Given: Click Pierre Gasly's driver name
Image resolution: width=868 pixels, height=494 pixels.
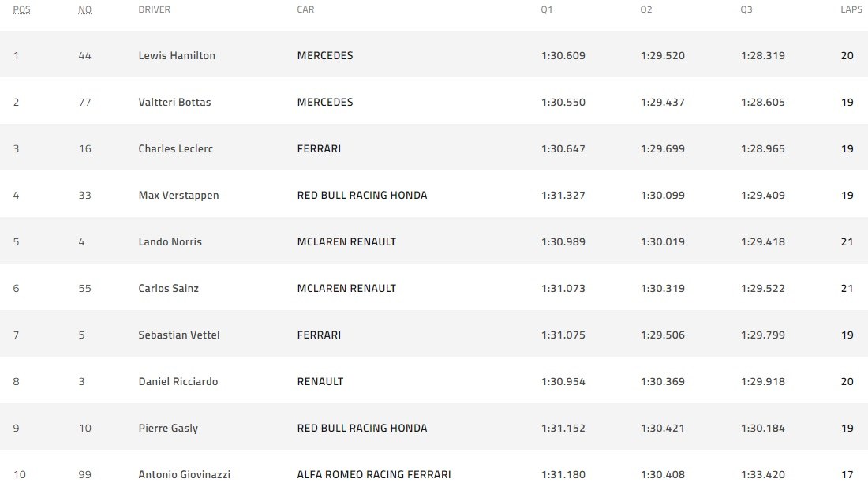Looking at the screenshot, I should 168,429.
